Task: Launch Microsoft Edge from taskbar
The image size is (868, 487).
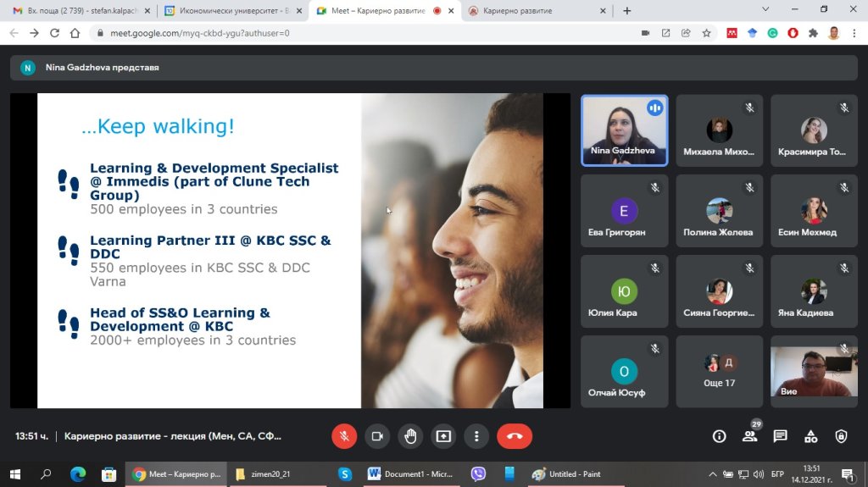Action: [78, 474]
